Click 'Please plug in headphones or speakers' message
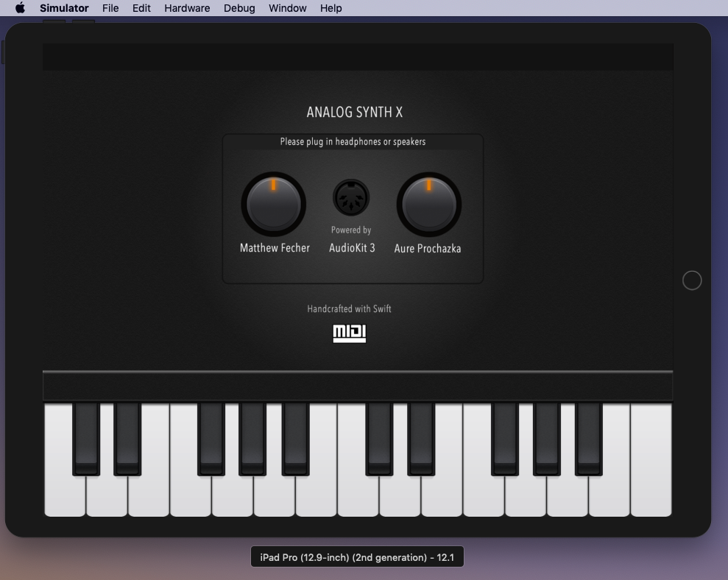The image size is (728, 580). [353, 141]
